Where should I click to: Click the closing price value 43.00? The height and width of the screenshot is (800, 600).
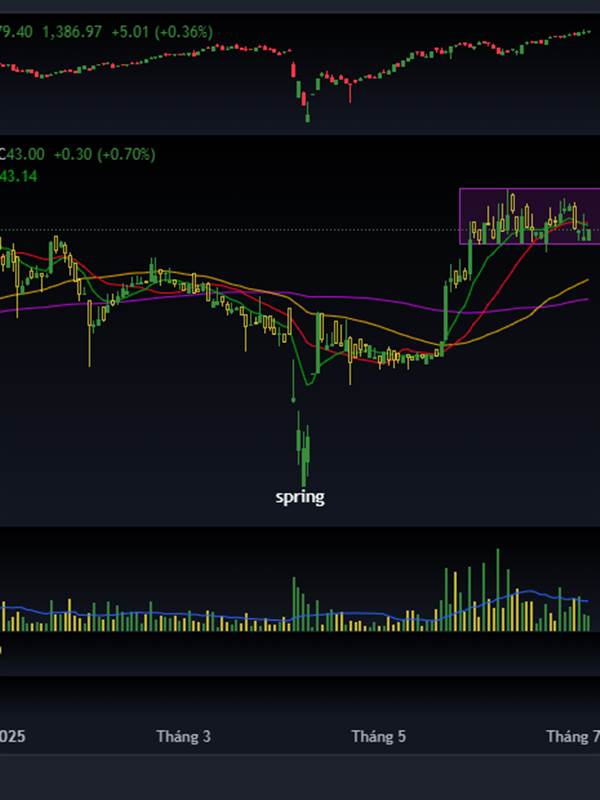click(x=26, y=154)
